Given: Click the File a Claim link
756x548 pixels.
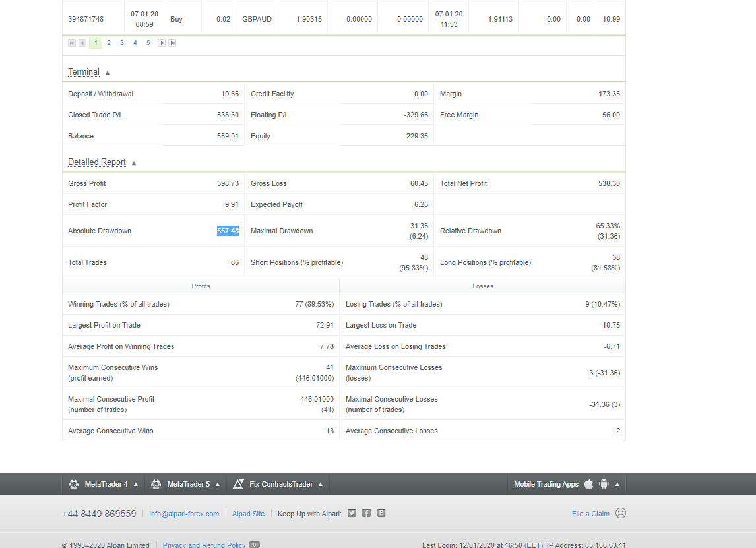Looking at the screenshot, I should 590,514.
